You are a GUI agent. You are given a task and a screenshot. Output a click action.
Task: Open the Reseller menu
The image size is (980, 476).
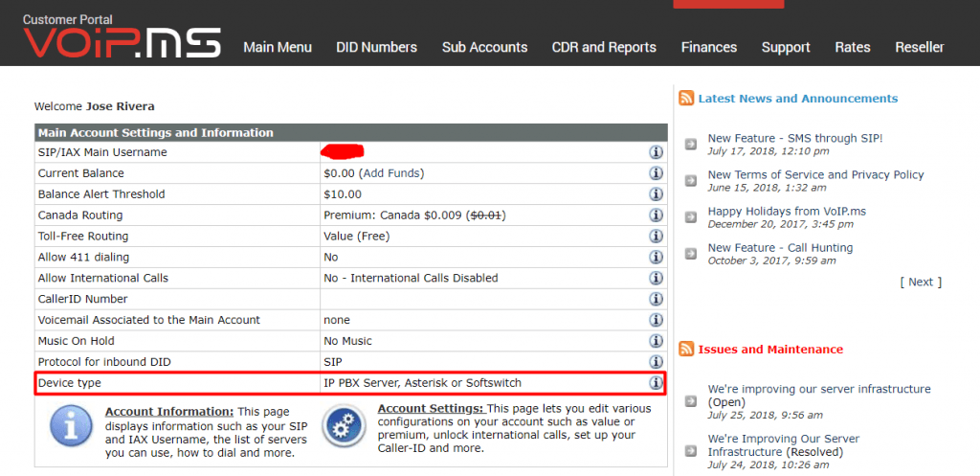click(920, 48)
